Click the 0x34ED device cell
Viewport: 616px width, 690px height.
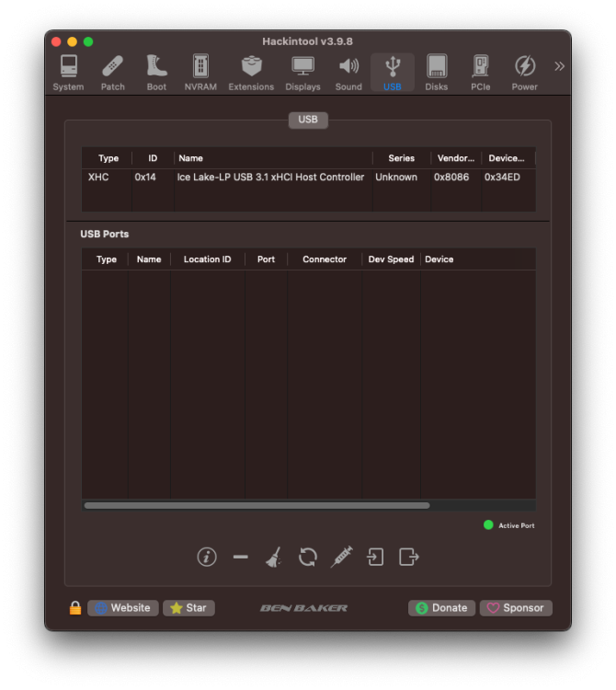[x=502, y=177]
